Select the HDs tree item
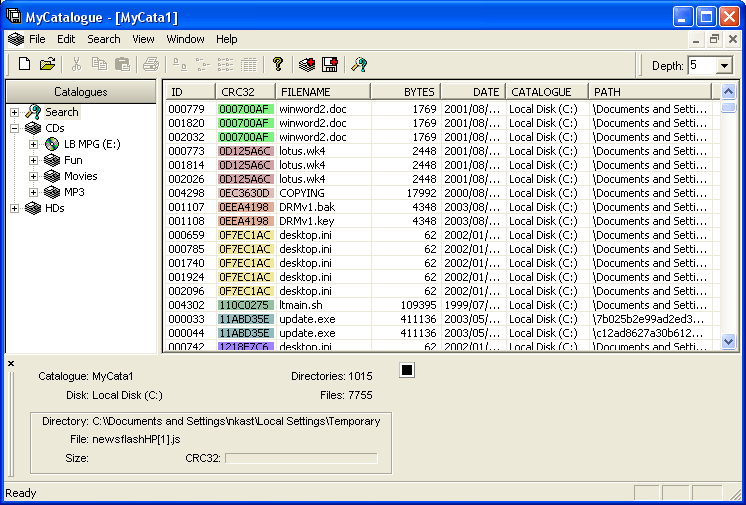Viewport: 746px width, 505px height. point(55,208)
